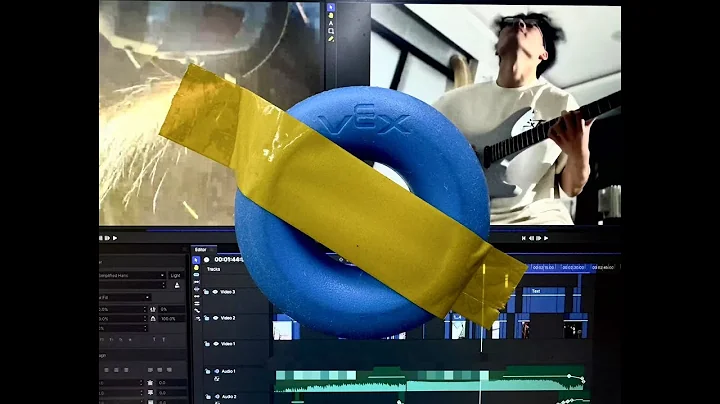Open the font family dropdown ending in Hans
Screen dimensions: 720x404
point(132,275)
